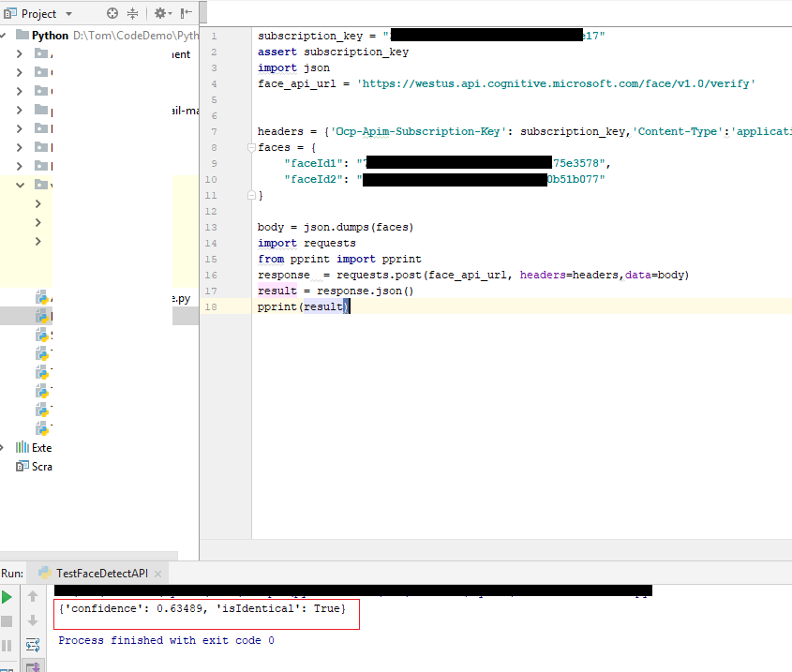792x672 pixels.
Task: Open the Project view selector dropdown
Action: (x=68, y=14)
